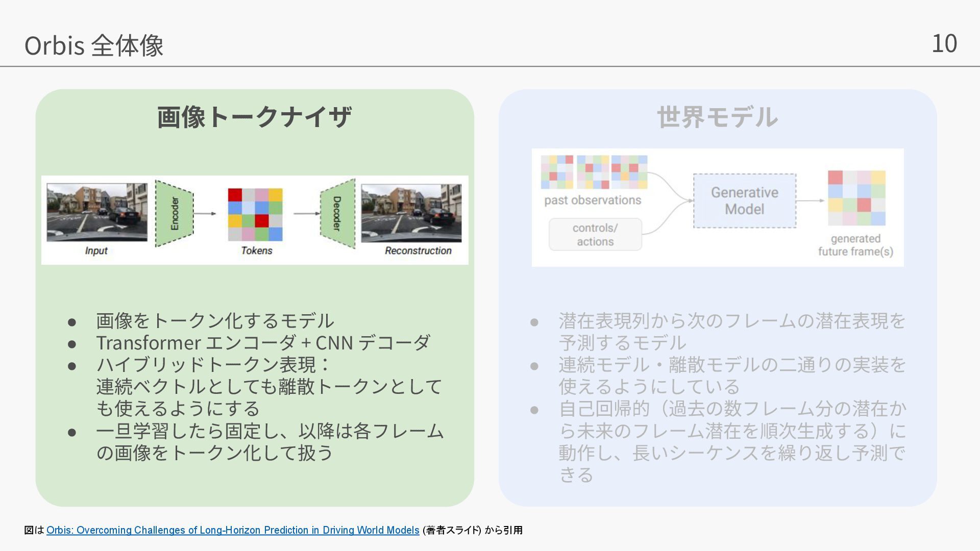
Task: Click the Reconstruction street photo thumbnail
Action: click(411, 213)
